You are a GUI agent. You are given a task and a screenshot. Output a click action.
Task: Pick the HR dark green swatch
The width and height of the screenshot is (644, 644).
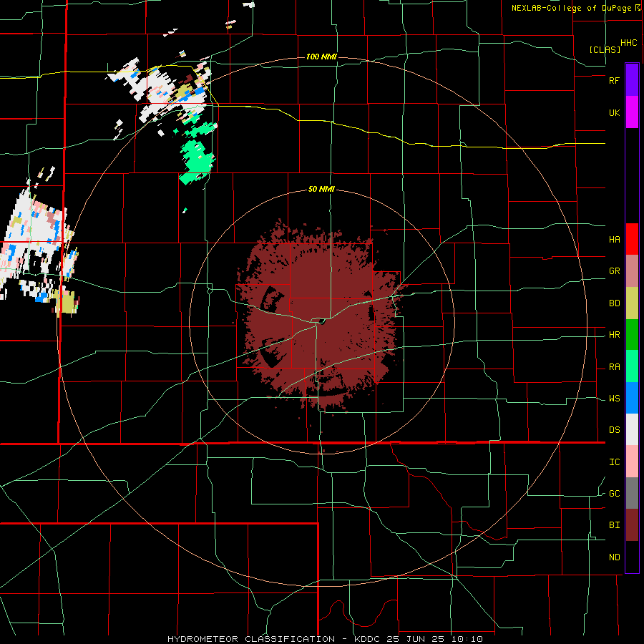click(632, 335)
